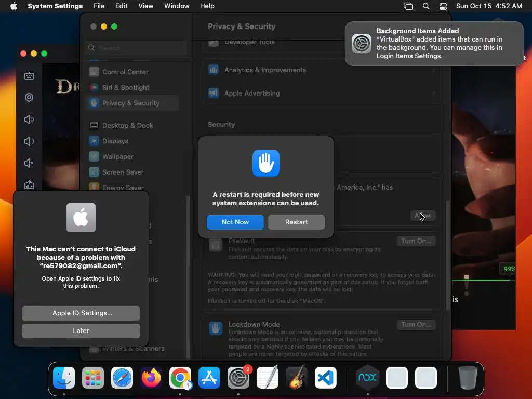
Task: Open the View menu
Action: tap(145, 6)
